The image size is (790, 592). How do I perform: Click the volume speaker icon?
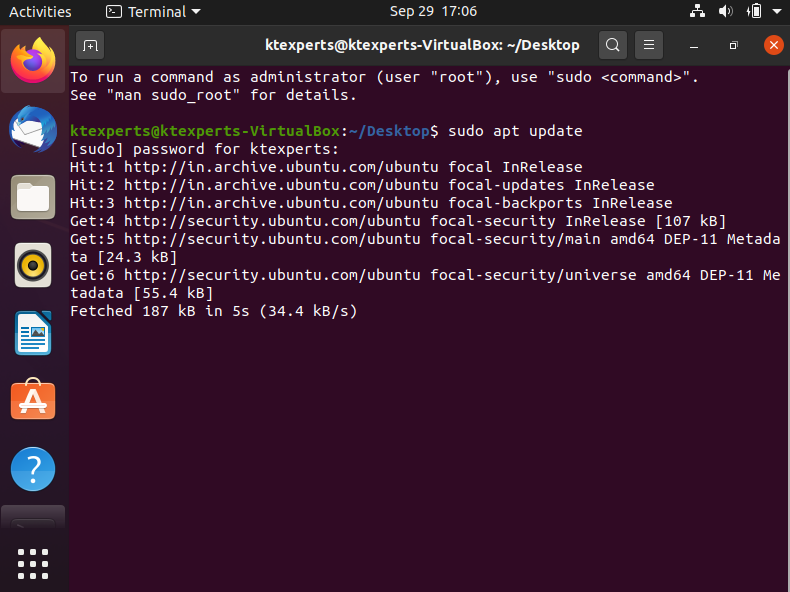(726, 11)
